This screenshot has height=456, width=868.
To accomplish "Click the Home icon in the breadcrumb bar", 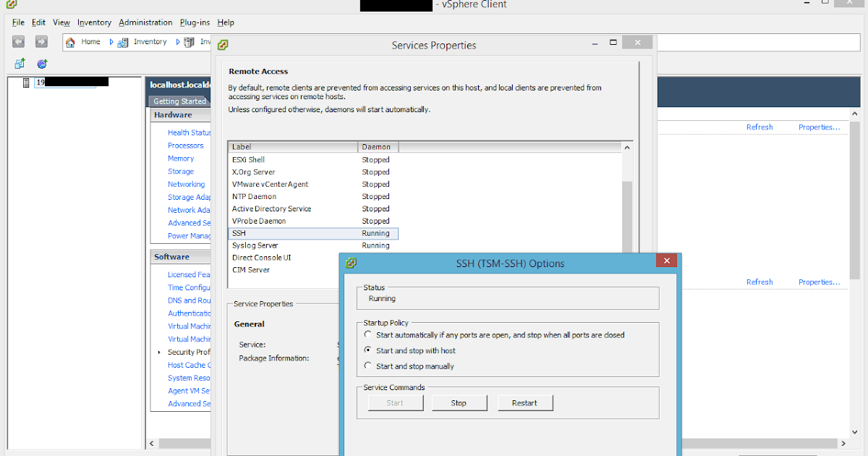I will [70, 42].
